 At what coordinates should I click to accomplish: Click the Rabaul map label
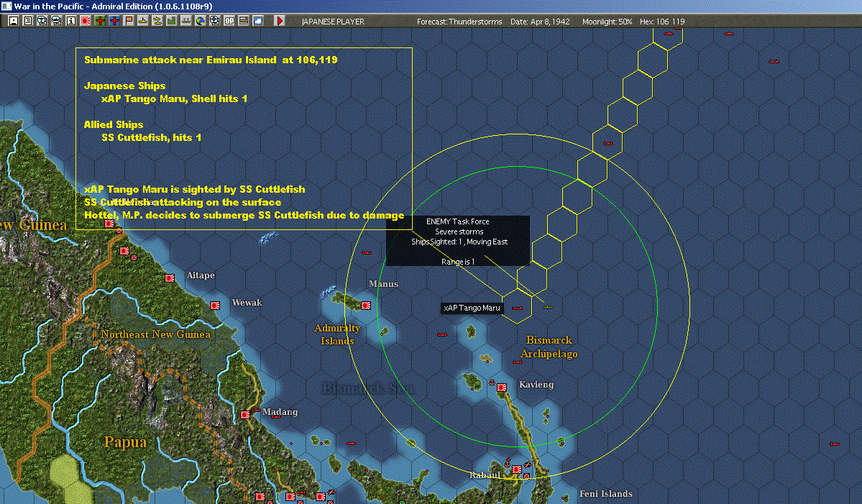(x=485, y=475)
